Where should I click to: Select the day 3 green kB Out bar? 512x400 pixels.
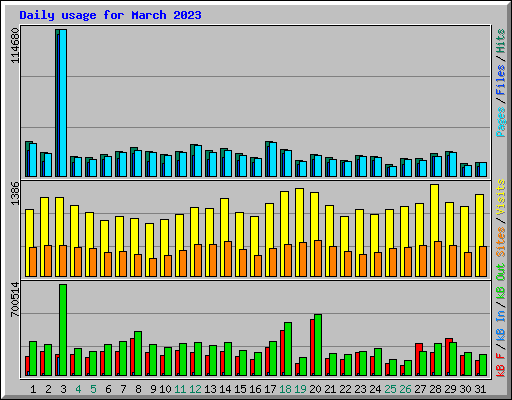click(63, 330)
